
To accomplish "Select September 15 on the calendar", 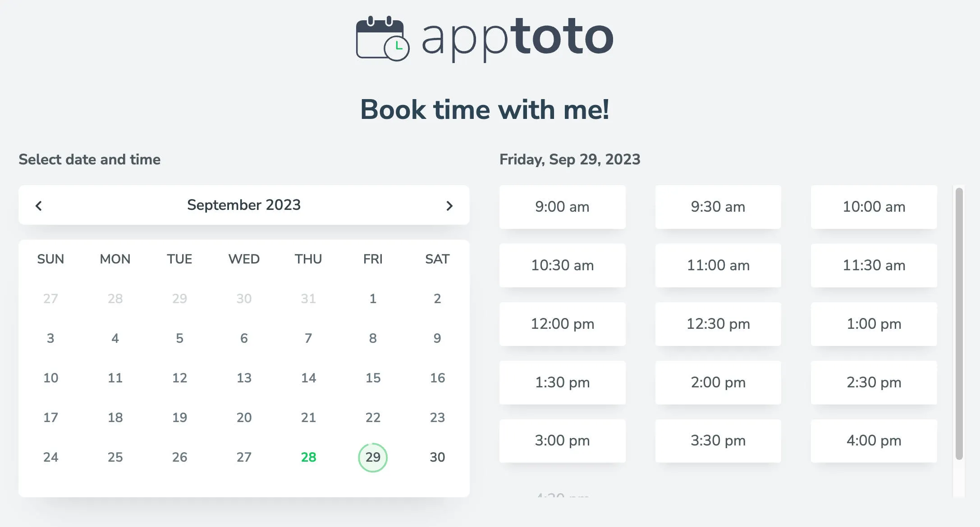I will (x=372, y=377).
